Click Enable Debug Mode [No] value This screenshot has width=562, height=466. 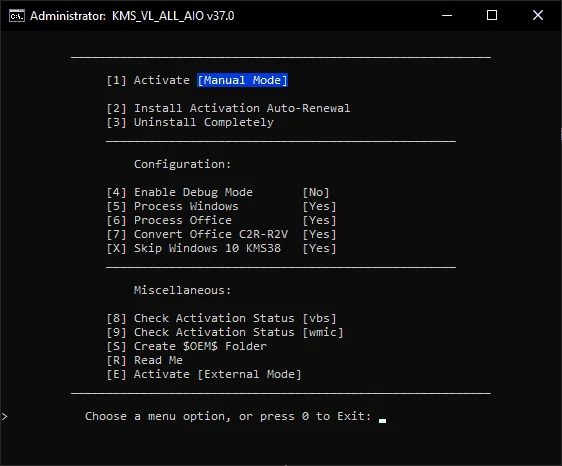[x=316, y=192]
